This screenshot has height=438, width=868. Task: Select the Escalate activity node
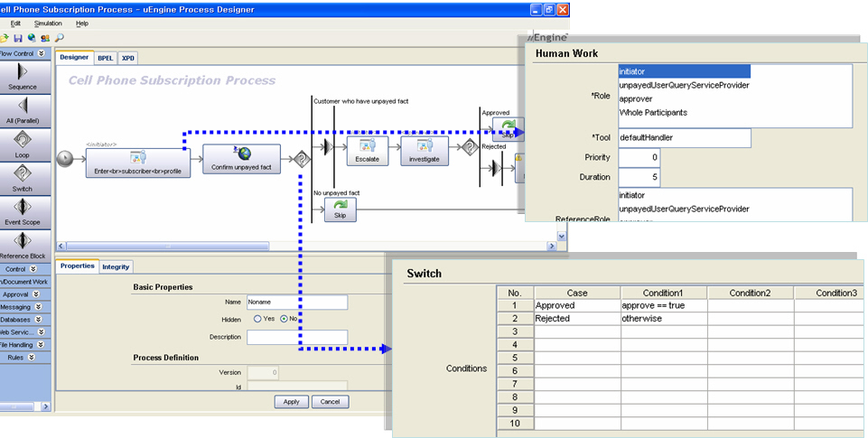pos(368,151)
